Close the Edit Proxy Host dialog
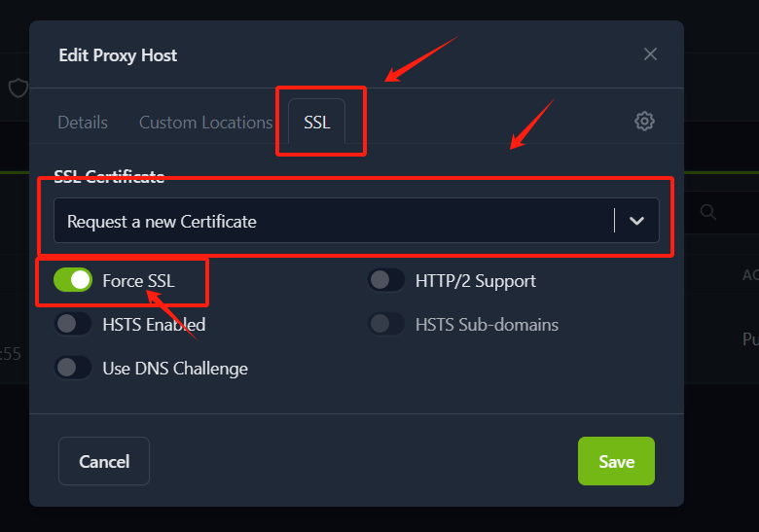This screenshot has height=532, width=759. pos(650,54)
